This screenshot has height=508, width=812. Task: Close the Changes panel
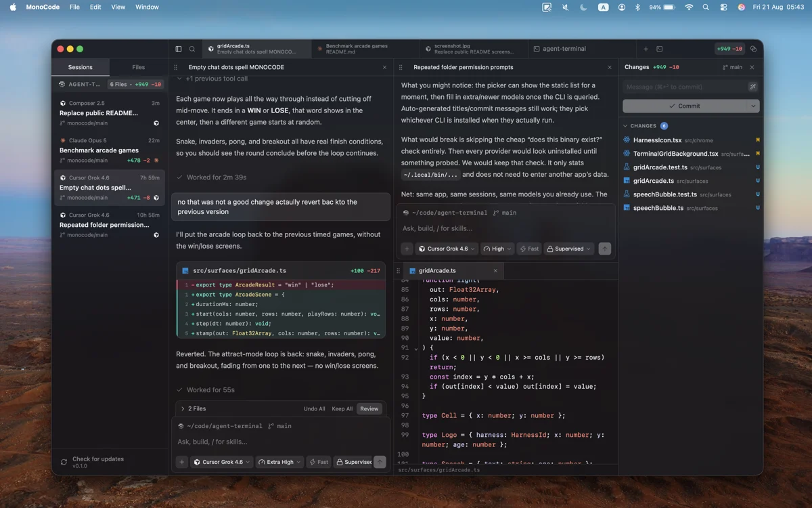coord(752,68)
